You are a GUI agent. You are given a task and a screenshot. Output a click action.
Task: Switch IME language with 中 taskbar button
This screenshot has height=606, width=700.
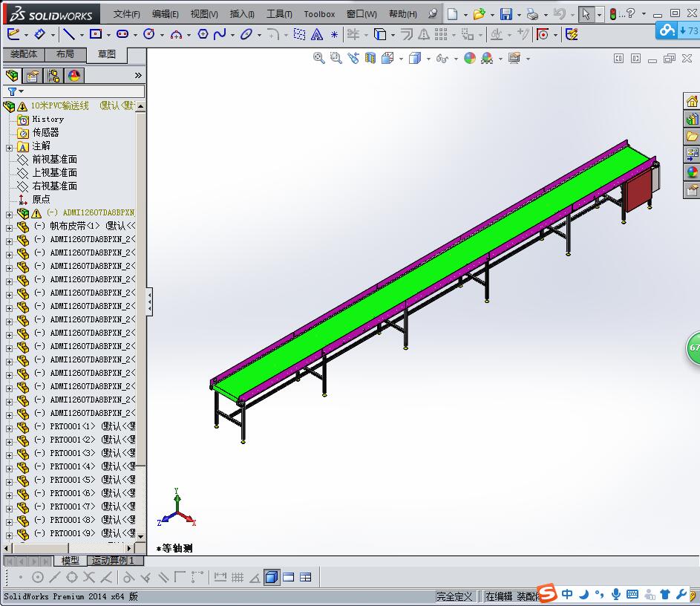[566, 594]
